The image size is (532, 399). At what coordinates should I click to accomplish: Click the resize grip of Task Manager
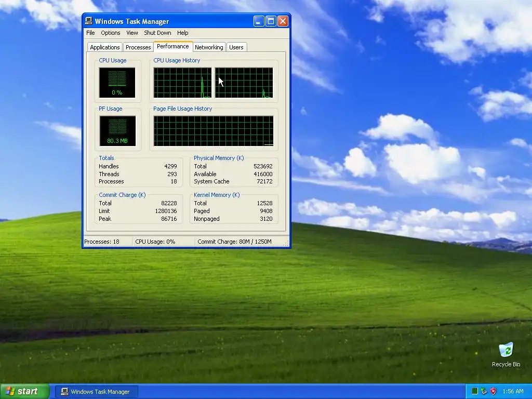point(286,243)
